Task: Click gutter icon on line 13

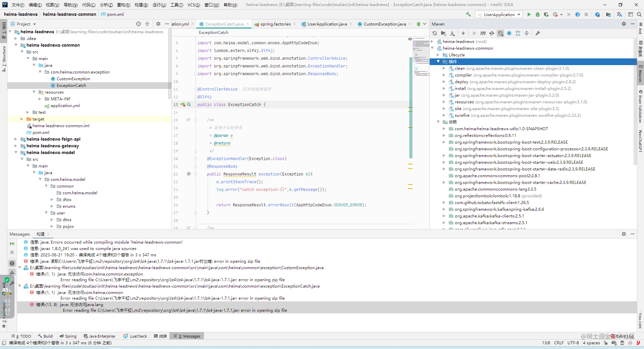Action: pyautogui.click(x=183, y=105)
